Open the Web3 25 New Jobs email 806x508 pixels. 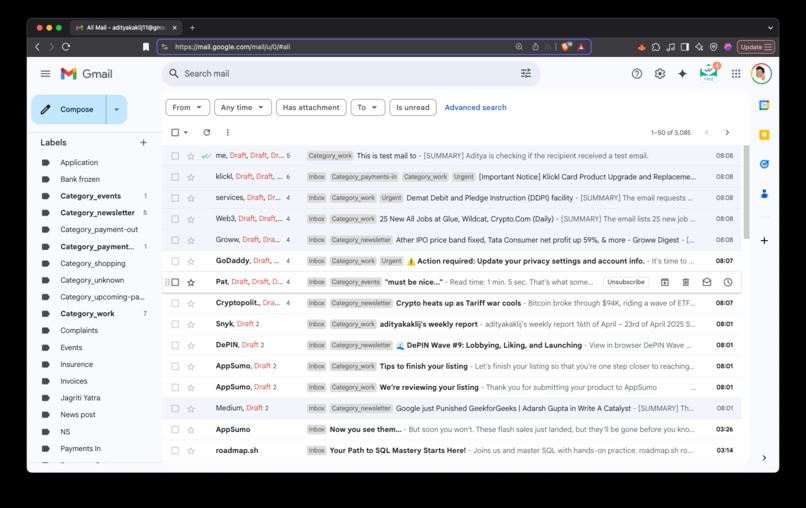tap(452, 219)
